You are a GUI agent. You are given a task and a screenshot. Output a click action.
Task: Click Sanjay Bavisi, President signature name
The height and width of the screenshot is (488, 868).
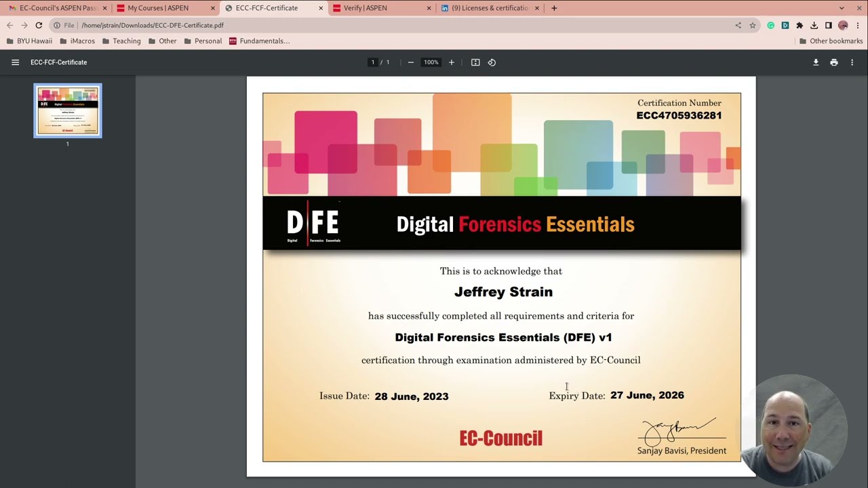point(682,451)
